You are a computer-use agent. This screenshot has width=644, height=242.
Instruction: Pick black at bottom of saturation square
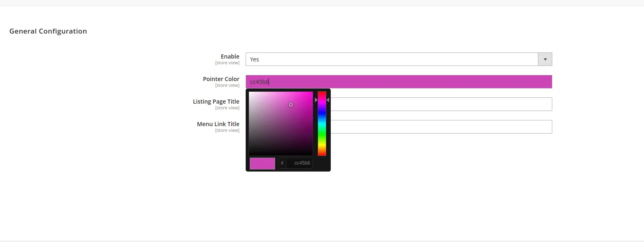(281, 155)
